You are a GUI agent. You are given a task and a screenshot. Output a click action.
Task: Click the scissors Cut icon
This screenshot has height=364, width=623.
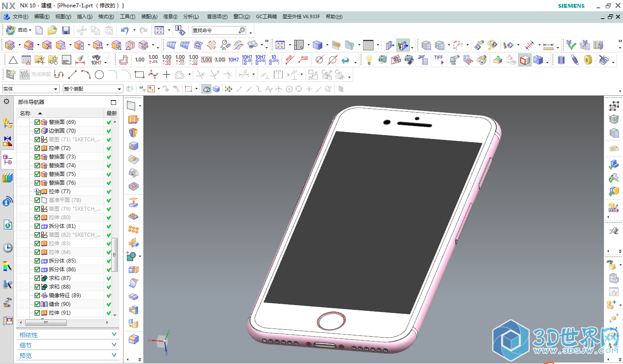click(81, 30)
